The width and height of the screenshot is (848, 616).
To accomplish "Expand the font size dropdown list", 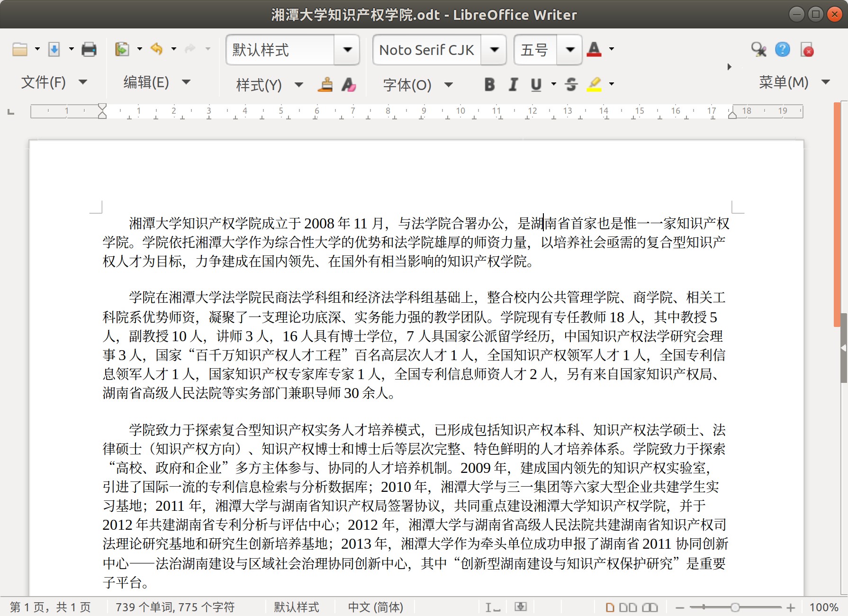I will click(x=570, y=50).
